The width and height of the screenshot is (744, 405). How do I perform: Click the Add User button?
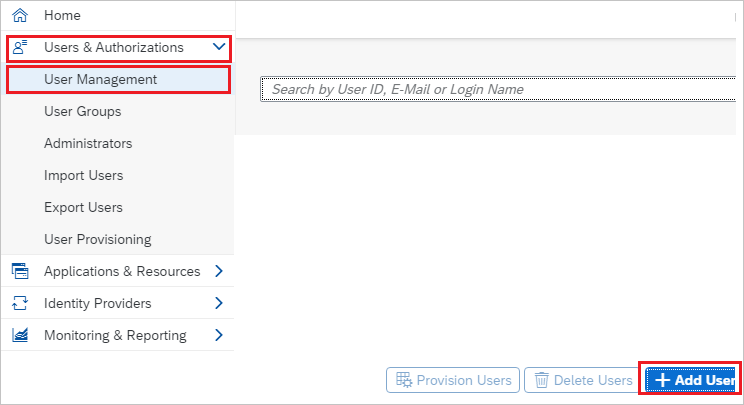point(690,378)
